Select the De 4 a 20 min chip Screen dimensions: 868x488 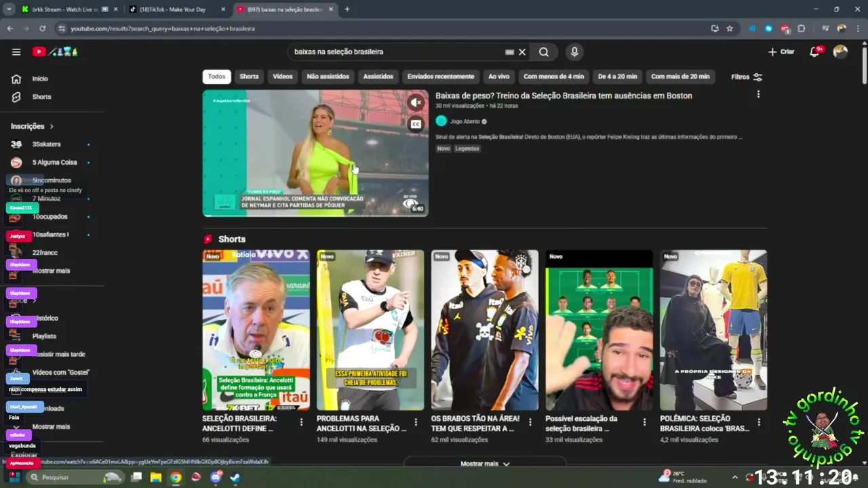coord(617,77)
